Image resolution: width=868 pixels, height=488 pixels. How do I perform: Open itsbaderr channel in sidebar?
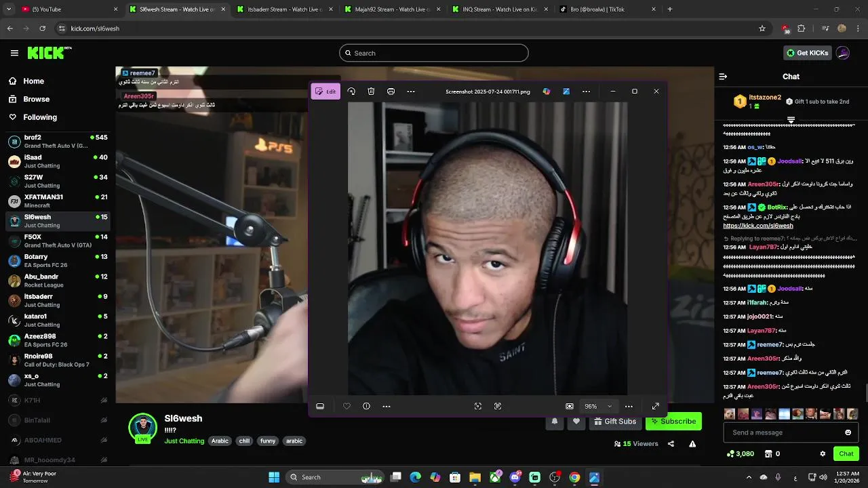(58, 300)
